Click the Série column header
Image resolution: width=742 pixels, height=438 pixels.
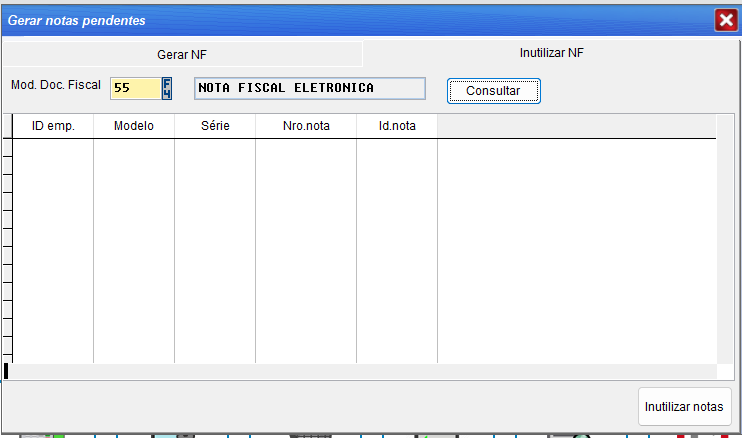(x=215, y=126)
